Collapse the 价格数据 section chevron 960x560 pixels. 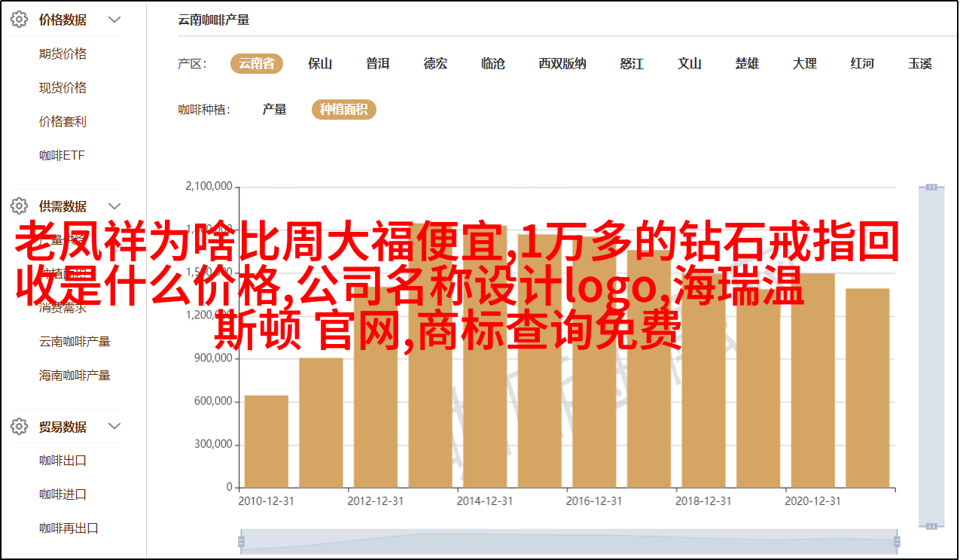pyautogui.click(x=114, y=20)
